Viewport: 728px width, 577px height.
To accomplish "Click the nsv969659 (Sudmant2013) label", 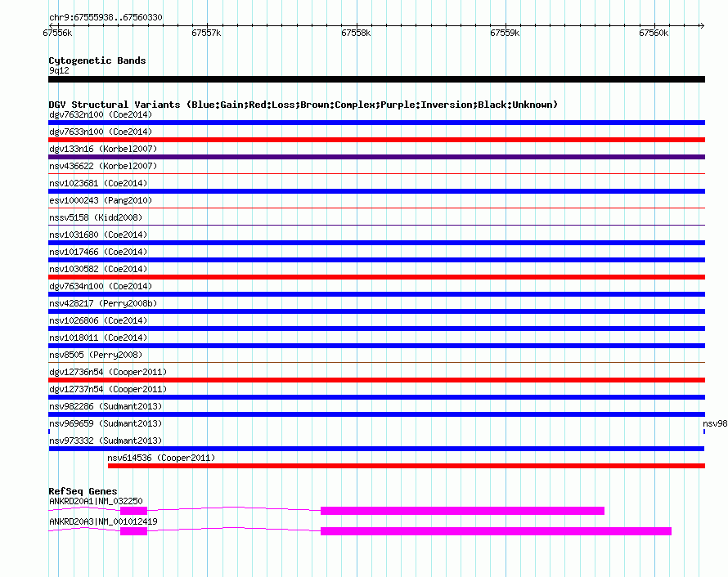I will click(x=106, y=423).
